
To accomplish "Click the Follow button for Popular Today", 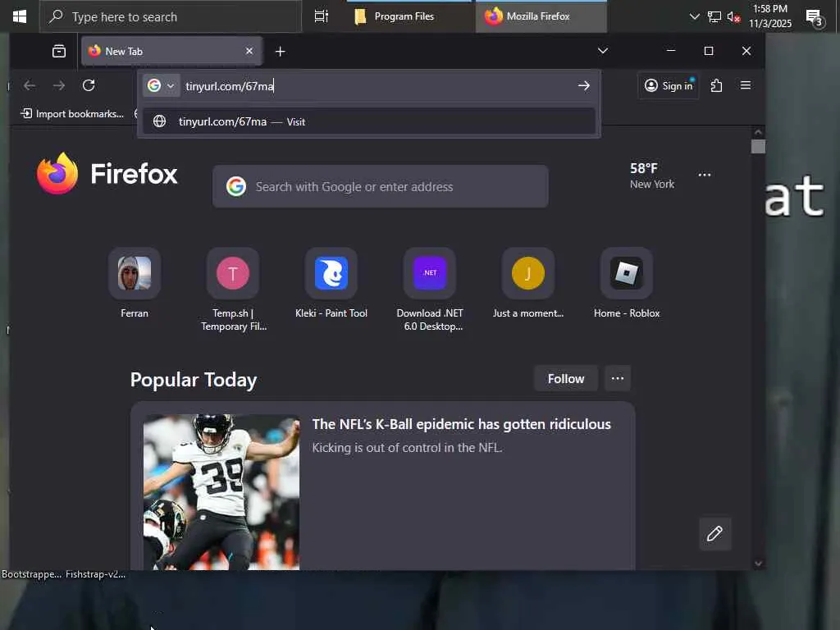I will (566, 379).
